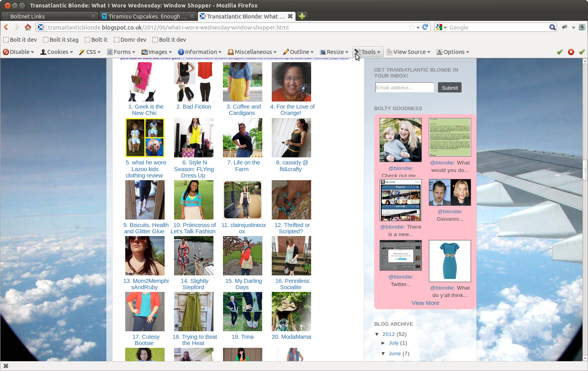Open the Miscellaneous developer menu
Viewport: 588px width, 371px height.
click(252, 52)
